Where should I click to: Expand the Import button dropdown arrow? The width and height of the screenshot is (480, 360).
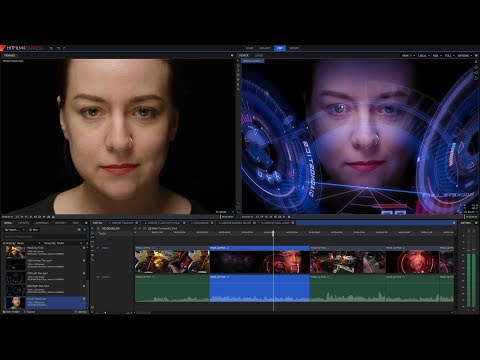[x=24, y=230]
